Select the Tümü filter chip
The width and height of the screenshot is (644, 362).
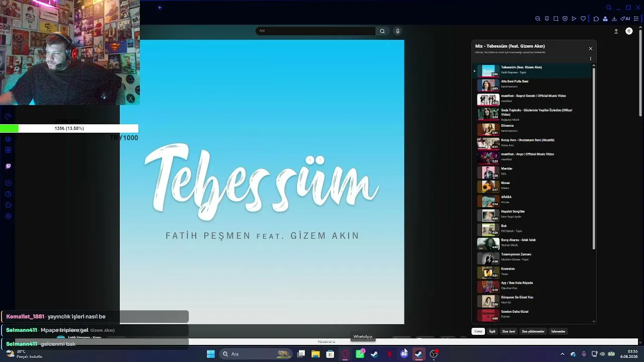478,331
